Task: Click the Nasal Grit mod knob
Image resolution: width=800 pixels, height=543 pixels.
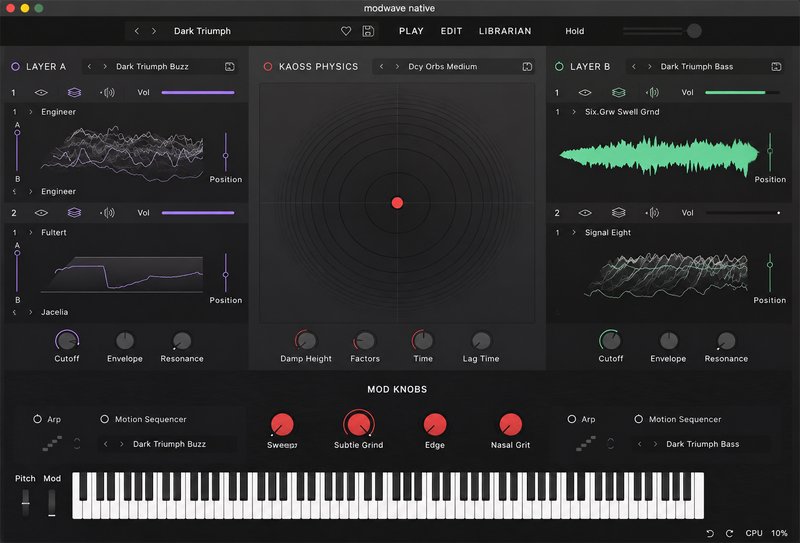Action: pos(510,425)
